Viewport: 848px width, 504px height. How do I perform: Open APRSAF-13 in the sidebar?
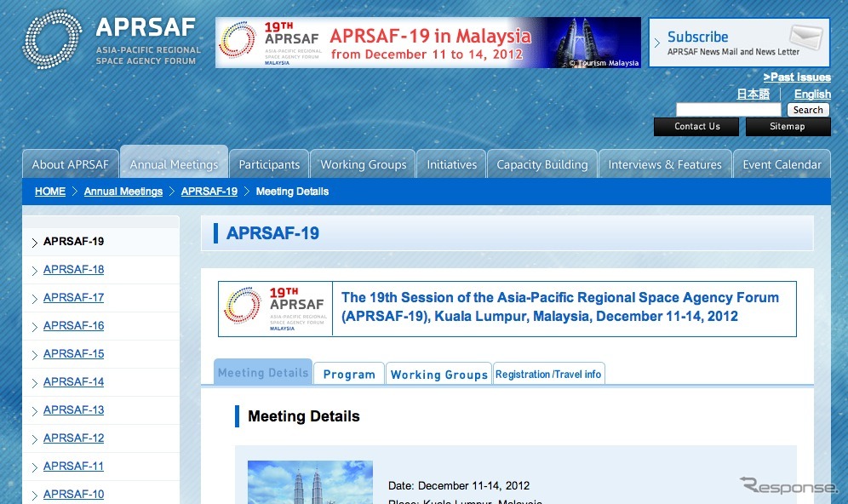pyautogui.click(x=73, y=409)
